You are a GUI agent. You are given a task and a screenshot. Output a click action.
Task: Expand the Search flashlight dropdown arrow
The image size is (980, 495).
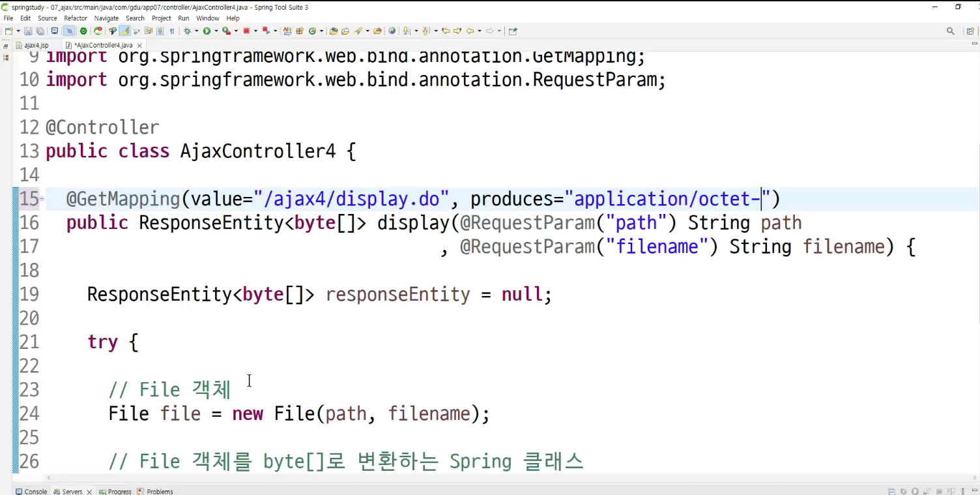tap(367, 31)
